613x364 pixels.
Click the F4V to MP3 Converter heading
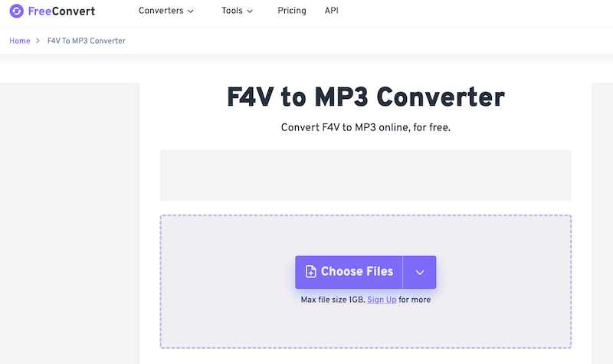[x=366, y=97]
